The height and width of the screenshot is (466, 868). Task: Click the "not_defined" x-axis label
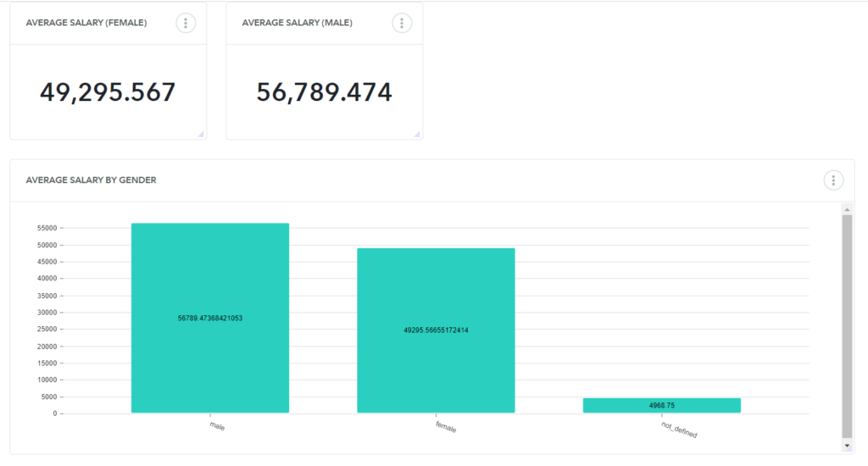679,430
